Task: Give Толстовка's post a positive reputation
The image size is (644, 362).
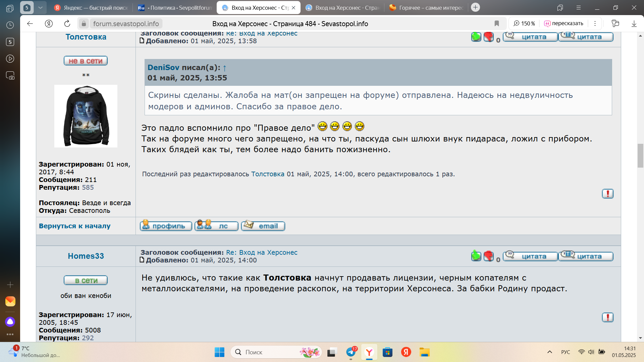Action: click(476, 37)
